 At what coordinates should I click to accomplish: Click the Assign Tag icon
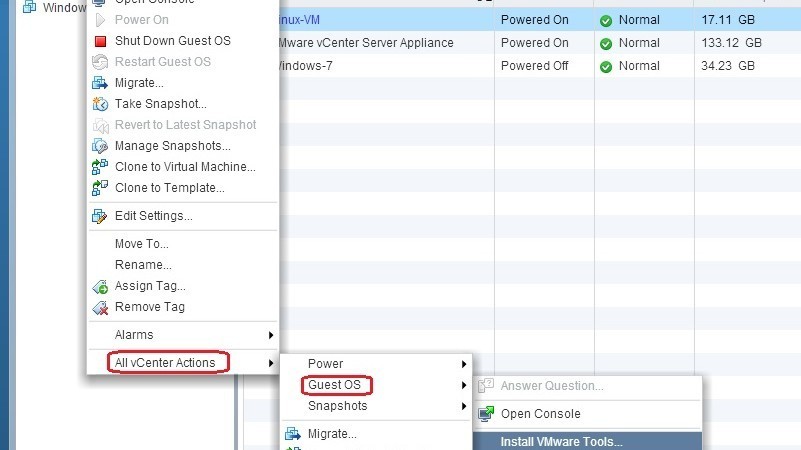(x=100, y=286)
